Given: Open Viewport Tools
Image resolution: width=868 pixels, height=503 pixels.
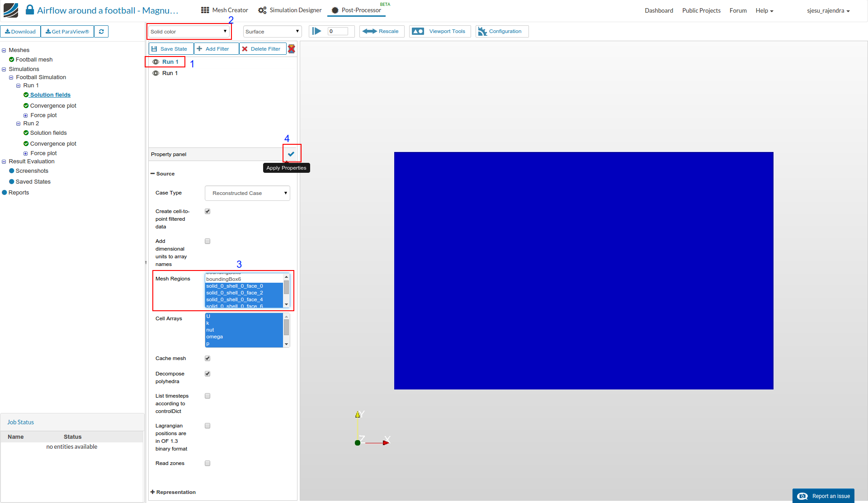Looking at the screenshot, I should (x=440, y=32).
